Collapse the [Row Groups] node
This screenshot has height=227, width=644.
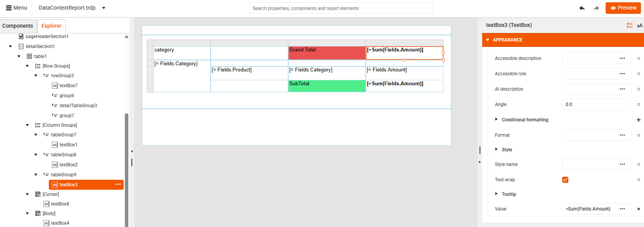(27, 66)
